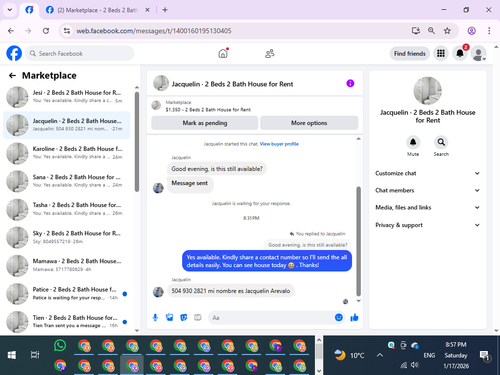
Task: Click Marketplace listing $1,350 link
Action: click(208, 110)
